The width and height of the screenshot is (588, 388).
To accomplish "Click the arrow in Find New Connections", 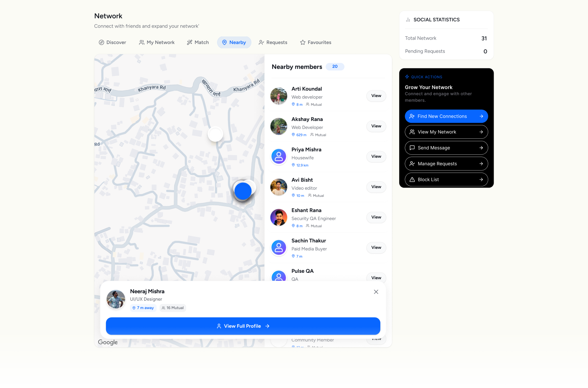I will [481, 116].
